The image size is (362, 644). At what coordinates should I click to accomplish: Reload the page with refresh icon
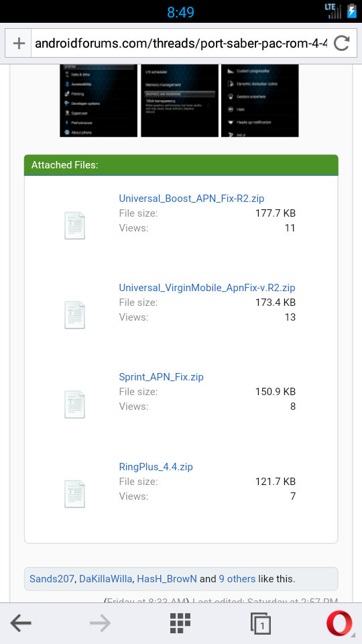341,43
